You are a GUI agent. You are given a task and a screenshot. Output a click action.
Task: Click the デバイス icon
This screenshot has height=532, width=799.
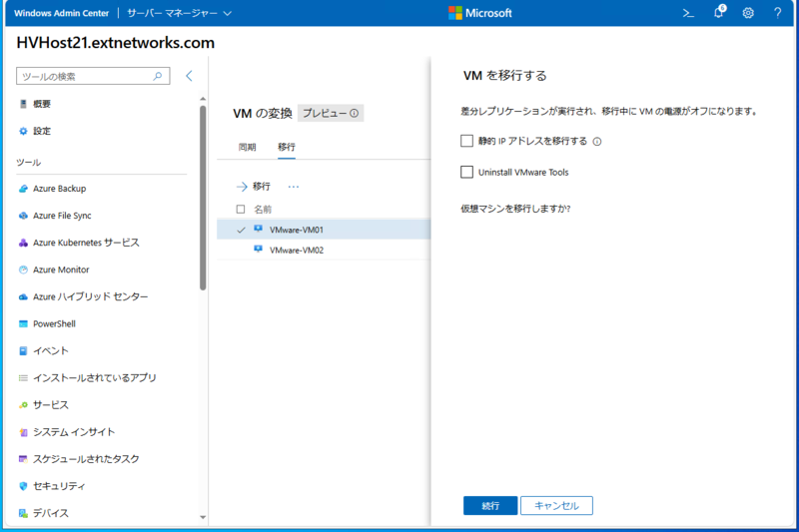pos(23,513)
